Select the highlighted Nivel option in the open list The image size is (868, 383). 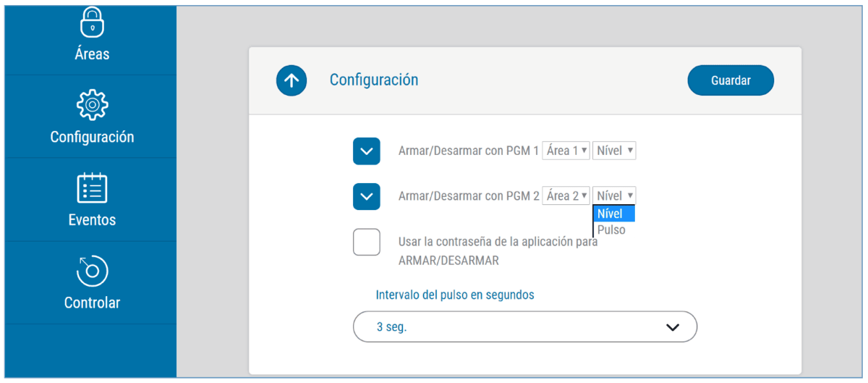pos(613,214)
